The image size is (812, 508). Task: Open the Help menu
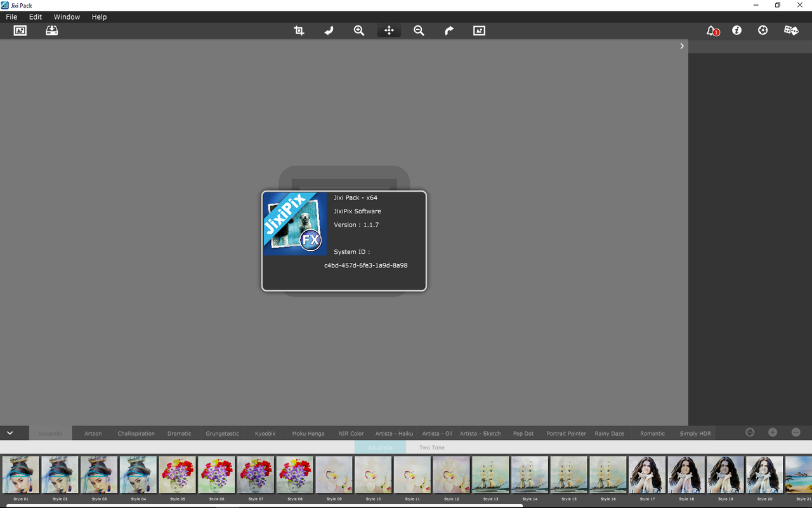pyautogui.click(x=99, y=17)
